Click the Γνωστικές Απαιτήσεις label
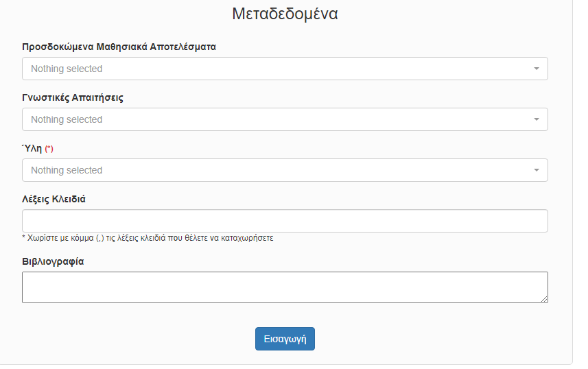This screenshot has width=588, height=369. (73, 97)
